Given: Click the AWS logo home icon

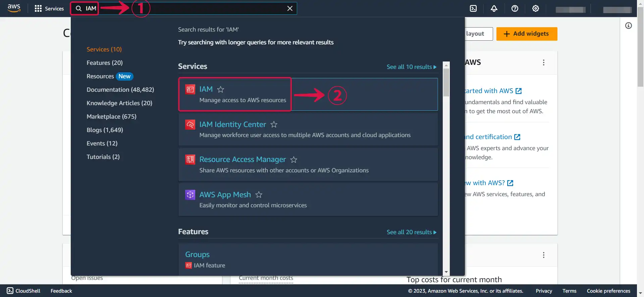Looking at the screenshot, I should pyautogui.click(x=14, y=8).
